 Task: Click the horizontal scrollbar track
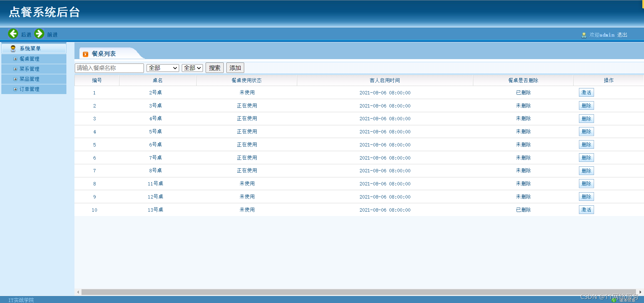click(359, 292)
